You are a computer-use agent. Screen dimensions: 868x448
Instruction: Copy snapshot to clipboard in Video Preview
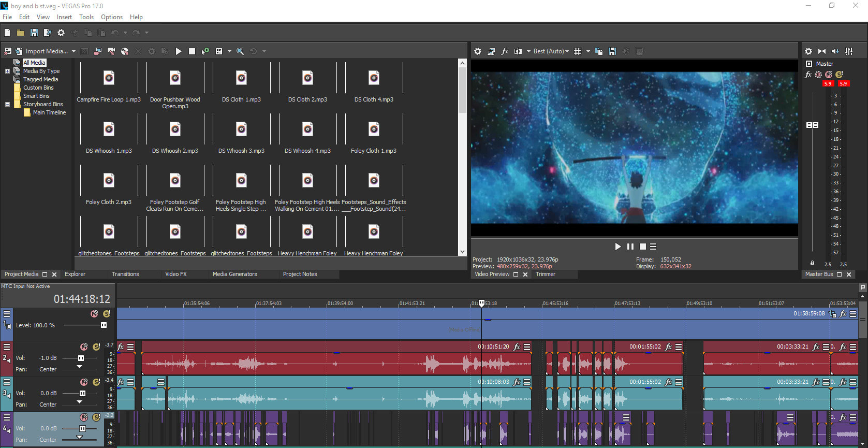599,51
